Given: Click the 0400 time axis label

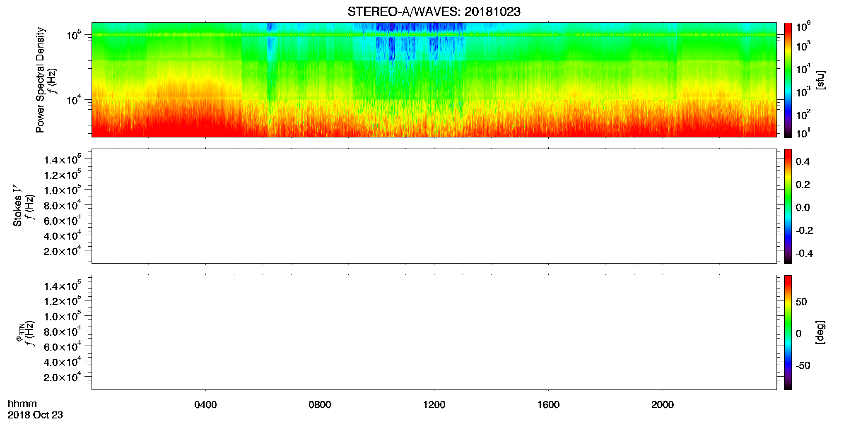Looking at the screenshot, I should [x=205, y=405].
